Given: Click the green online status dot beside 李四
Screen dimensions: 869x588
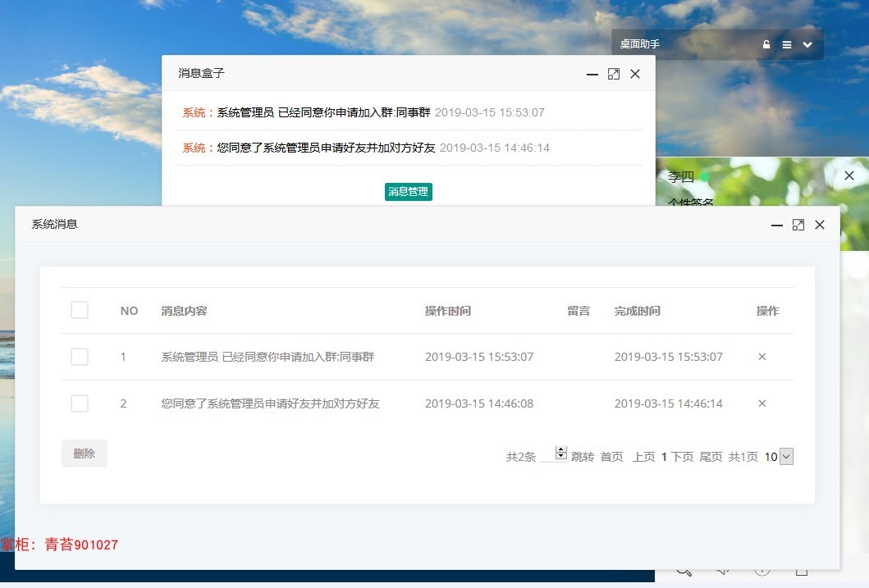Looking at the screenshot, I should coord(704,177).
